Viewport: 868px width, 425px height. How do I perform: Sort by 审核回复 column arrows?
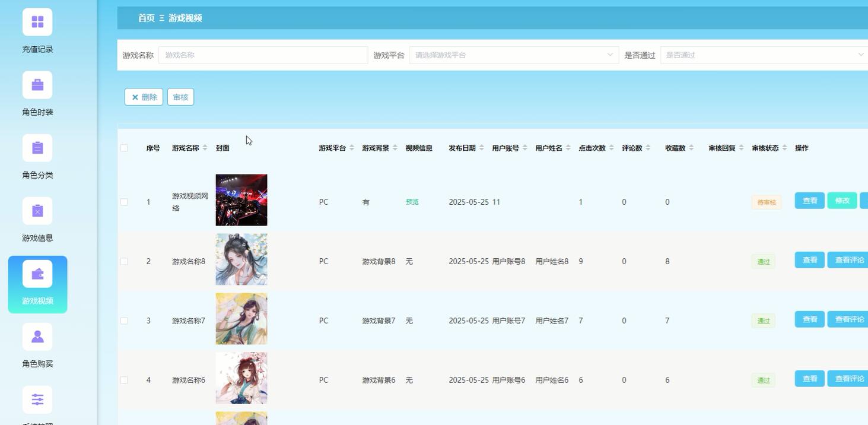point(741,148)
